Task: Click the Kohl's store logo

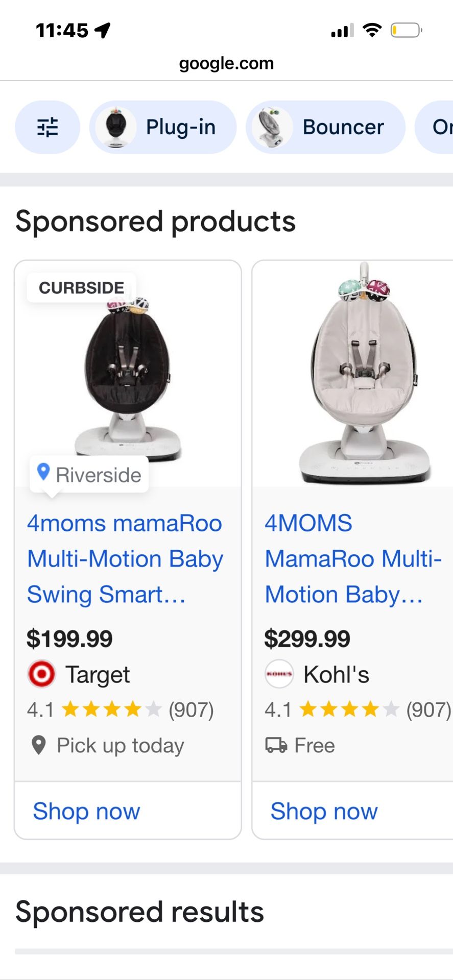Action: click(x=279, y=674)
